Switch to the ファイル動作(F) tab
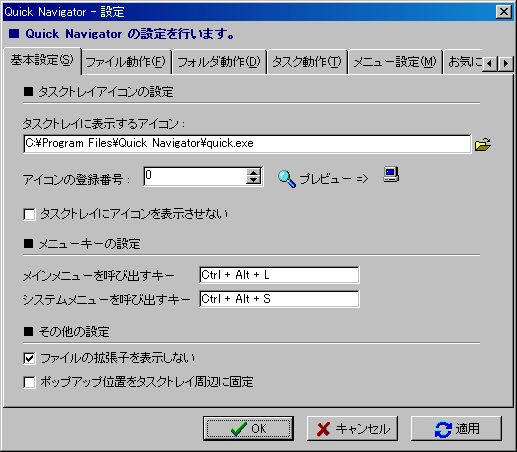517x452 pixels. [x=126, y=62]
